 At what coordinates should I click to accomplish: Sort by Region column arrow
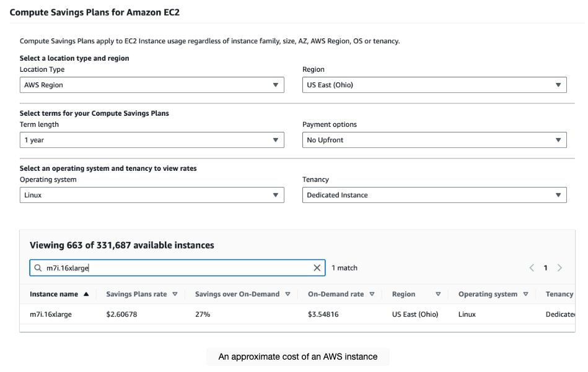pyautogui.click(x=438, y=294)
